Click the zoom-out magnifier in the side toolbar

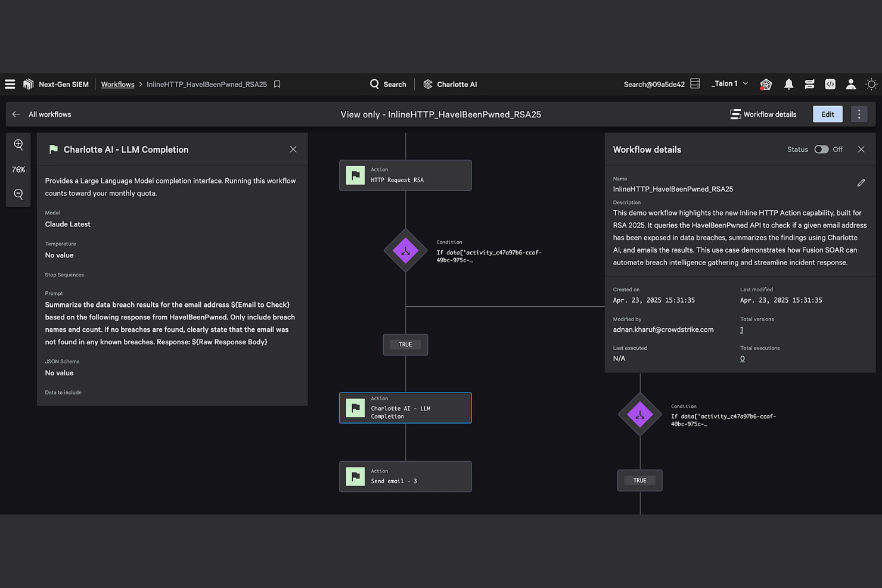tap(18, 194)
